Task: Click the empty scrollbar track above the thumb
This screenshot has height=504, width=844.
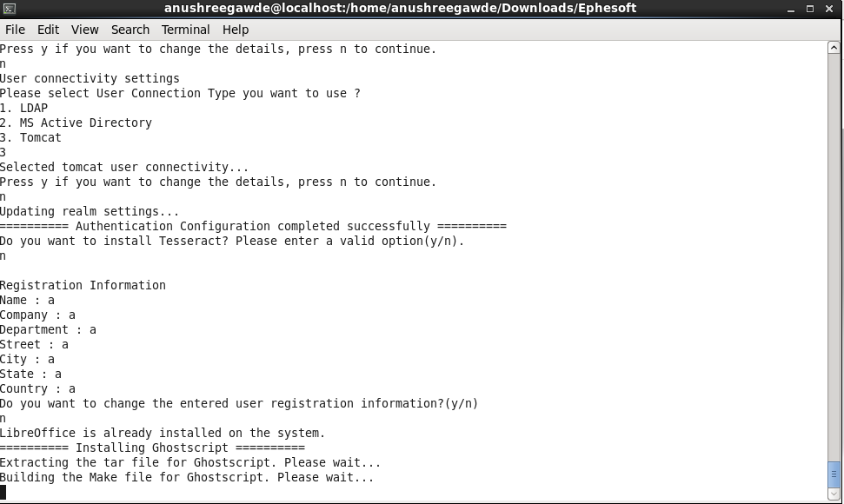Action: (834, 257)
